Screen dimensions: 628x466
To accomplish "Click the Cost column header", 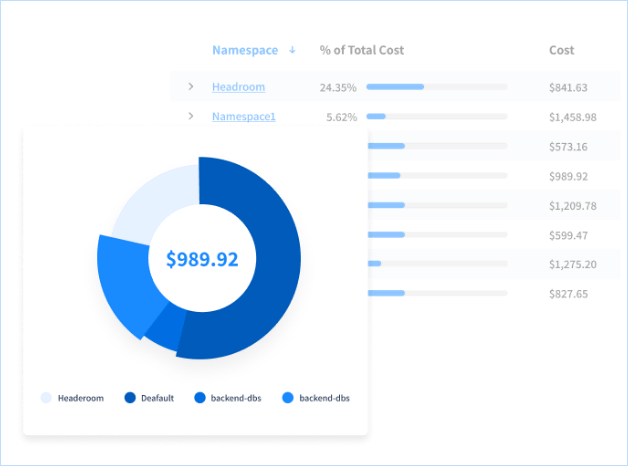I will point(561,51).
